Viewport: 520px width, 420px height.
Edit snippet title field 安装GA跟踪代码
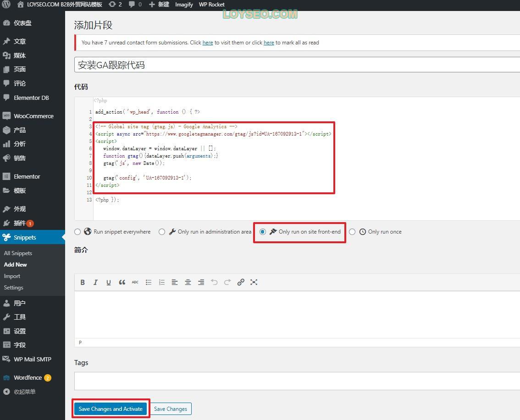point(297,65)
